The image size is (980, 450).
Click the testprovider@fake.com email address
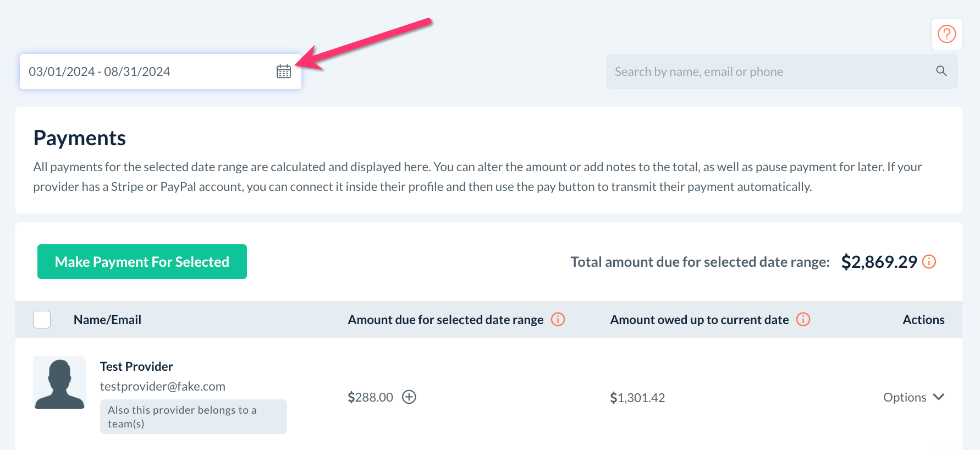pos(163,386)
